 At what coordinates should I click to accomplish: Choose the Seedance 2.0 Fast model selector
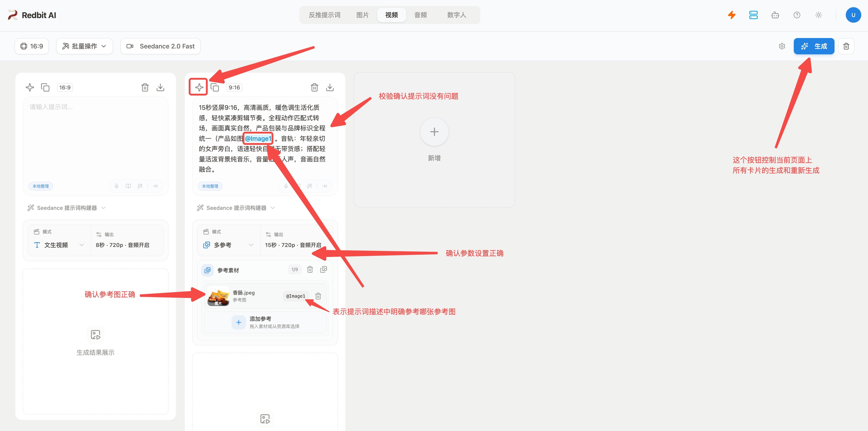(x=160, y=46)
